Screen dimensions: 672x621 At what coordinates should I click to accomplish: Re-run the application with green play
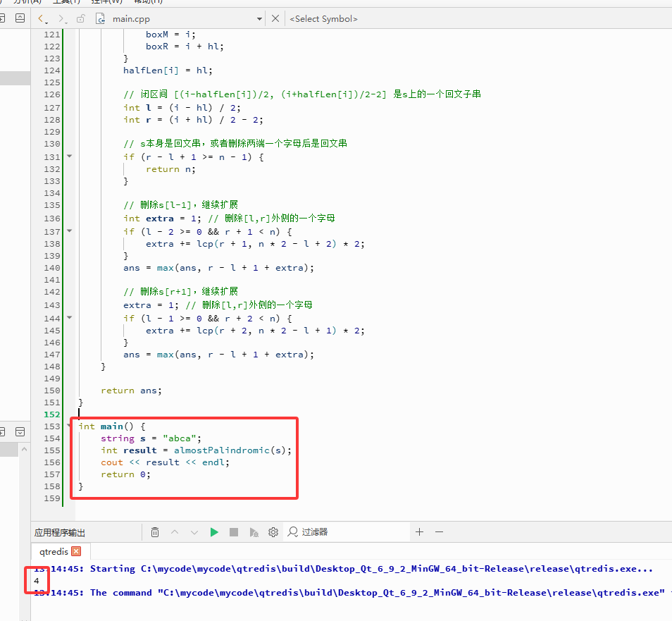(214, 532)
